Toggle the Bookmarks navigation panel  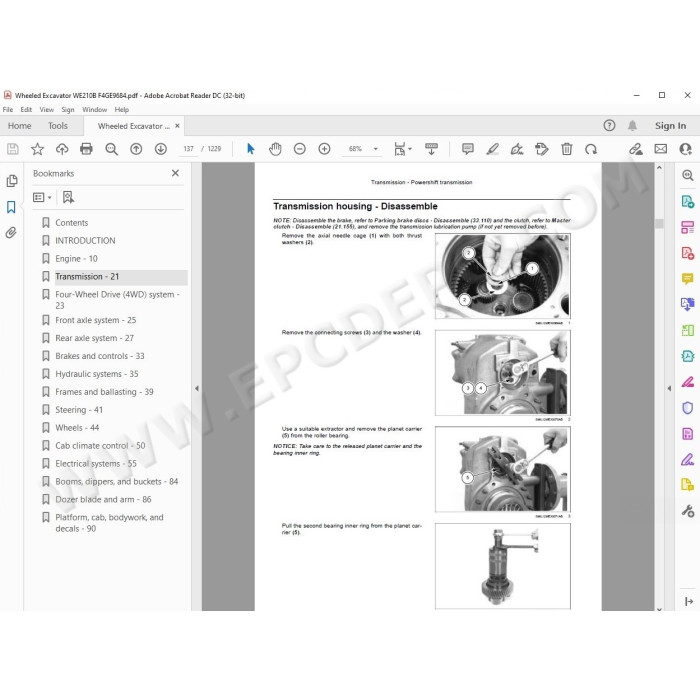11,207
